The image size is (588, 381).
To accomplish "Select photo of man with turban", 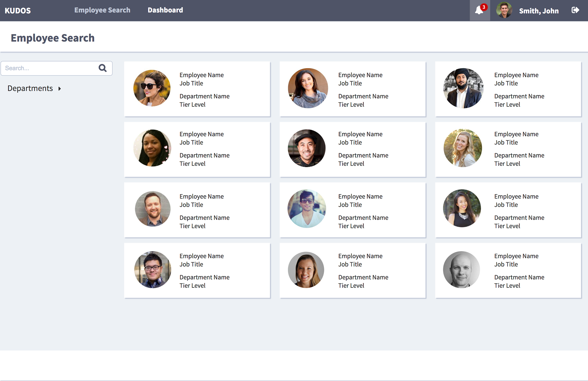I will click(463, 88).
